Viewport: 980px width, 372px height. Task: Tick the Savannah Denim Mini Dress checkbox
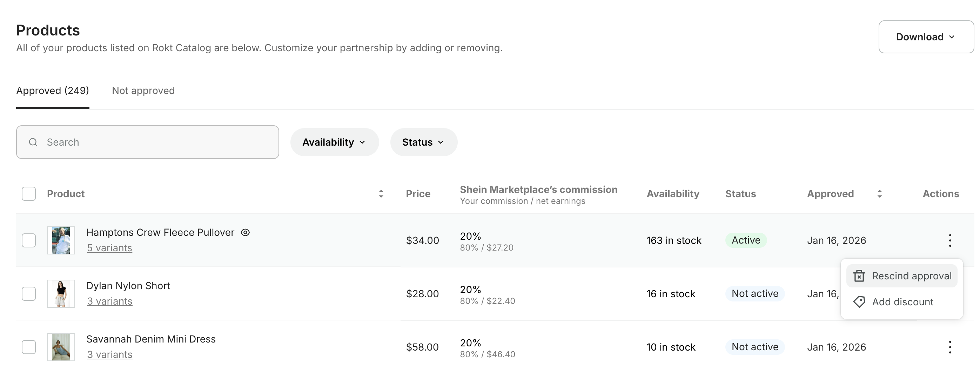pos(29,347)
